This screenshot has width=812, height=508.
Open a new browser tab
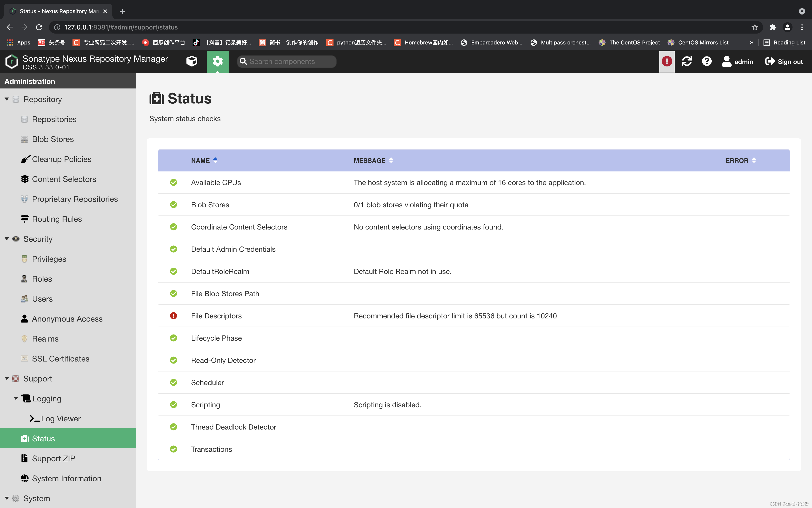tap(122, 11)
